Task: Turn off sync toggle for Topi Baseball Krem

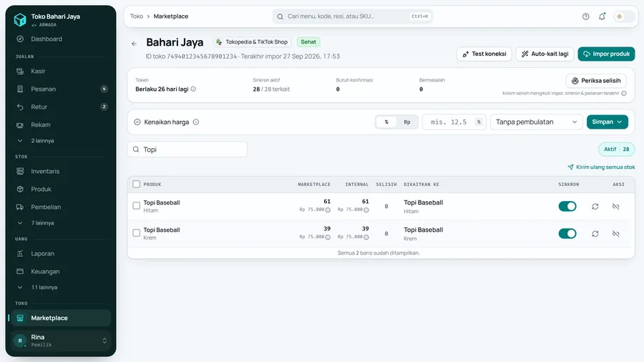Action: pos(567,233)
